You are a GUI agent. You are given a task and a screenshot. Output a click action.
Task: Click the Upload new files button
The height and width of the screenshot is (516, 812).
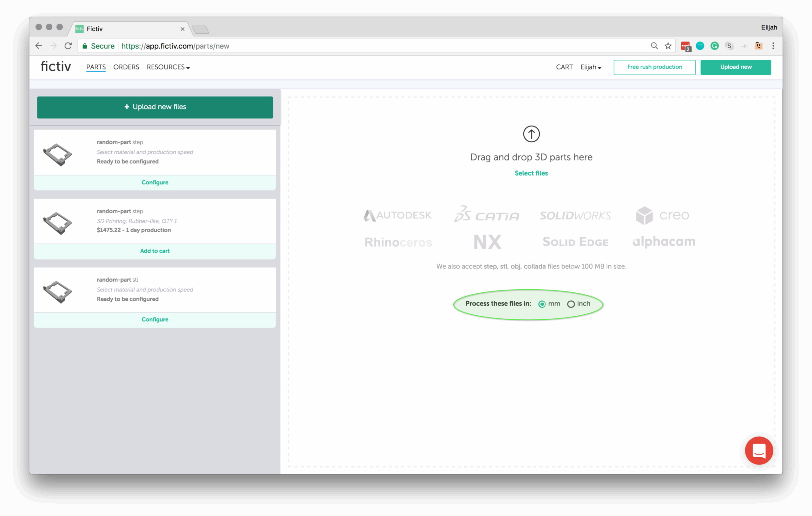pyautogui.click(x=155, y=107)
